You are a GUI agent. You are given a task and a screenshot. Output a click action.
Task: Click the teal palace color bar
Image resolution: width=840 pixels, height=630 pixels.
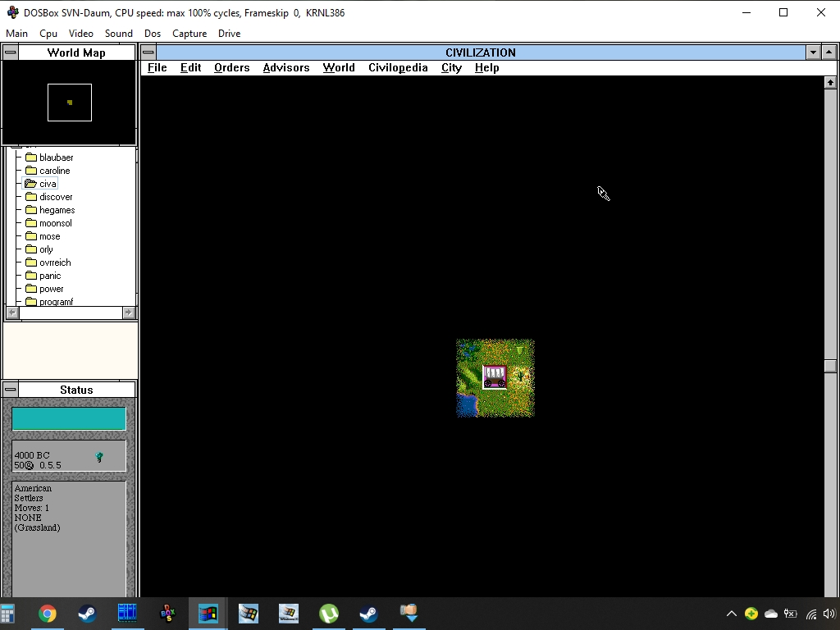[x=69, y=418]
